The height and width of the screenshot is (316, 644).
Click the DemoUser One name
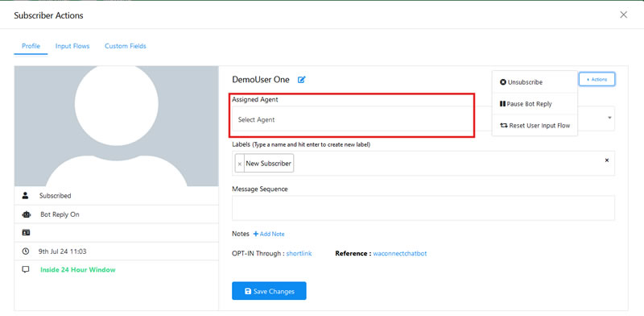point(261,80)
